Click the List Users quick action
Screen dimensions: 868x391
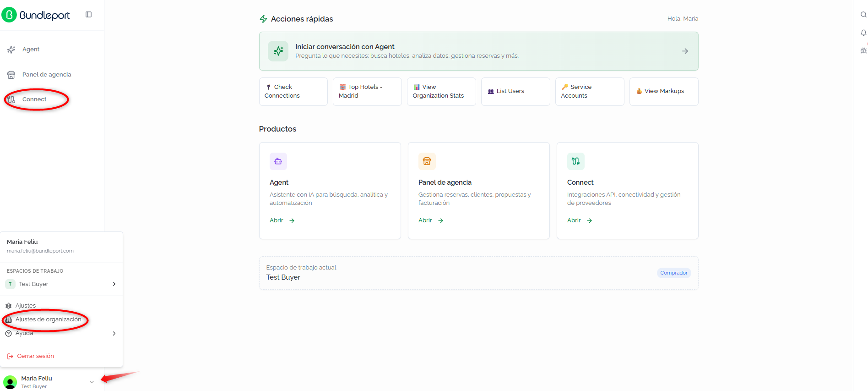515,91
